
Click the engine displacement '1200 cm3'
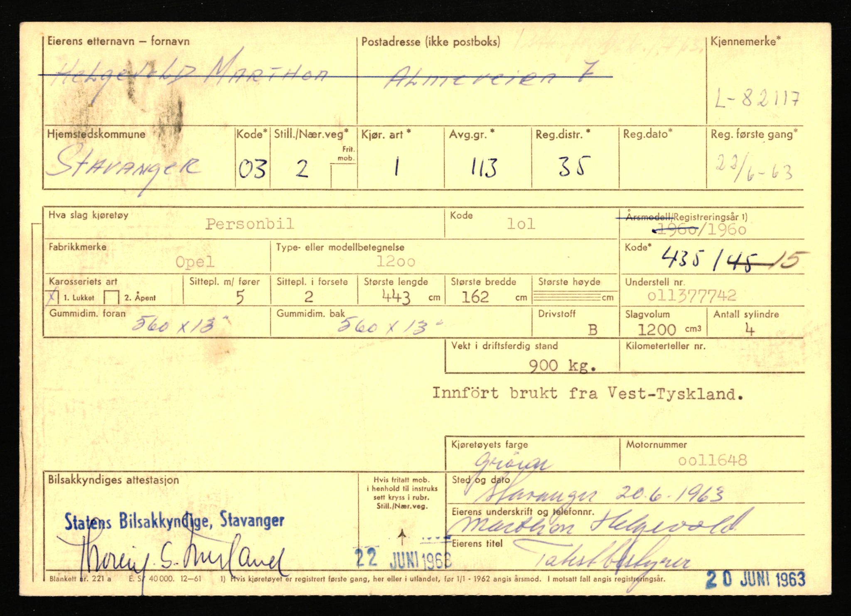point(669,330)
